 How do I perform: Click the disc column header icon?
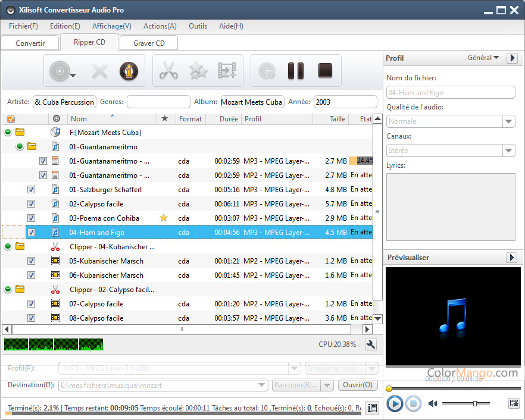click(x=57, y=118)
